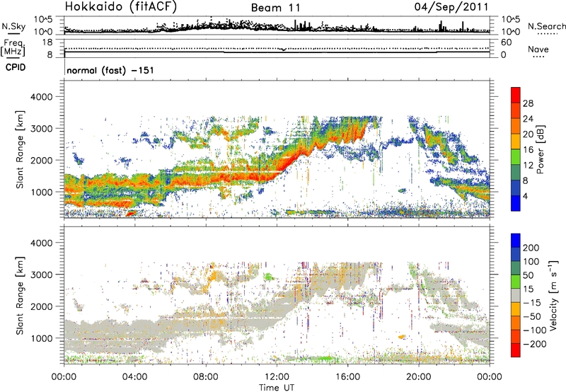566x392 pixels.
Task: Select the 'Time UT' axis title
Action: [277, 388]
